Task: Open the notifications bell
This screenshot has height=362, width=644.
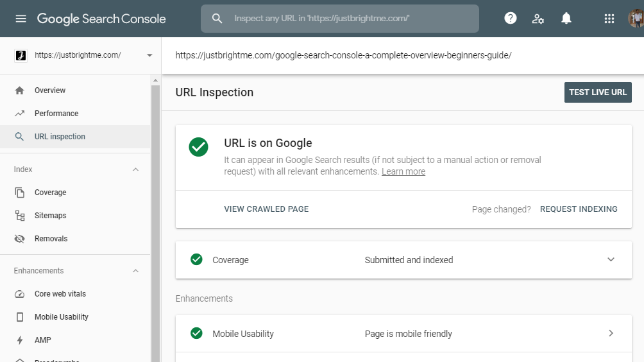Action: (x=566, y=18)
